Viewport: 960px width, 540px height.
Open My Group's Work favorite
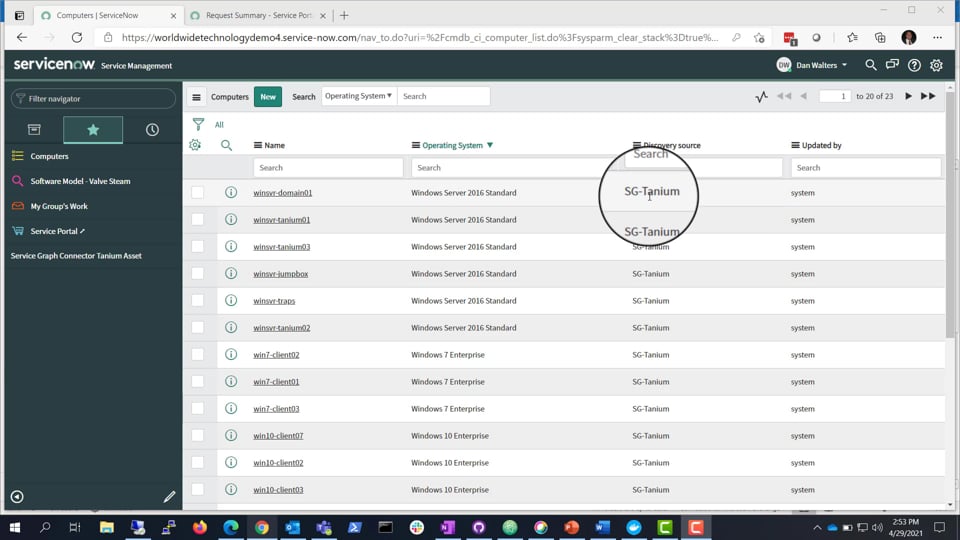tap(59, 206)
